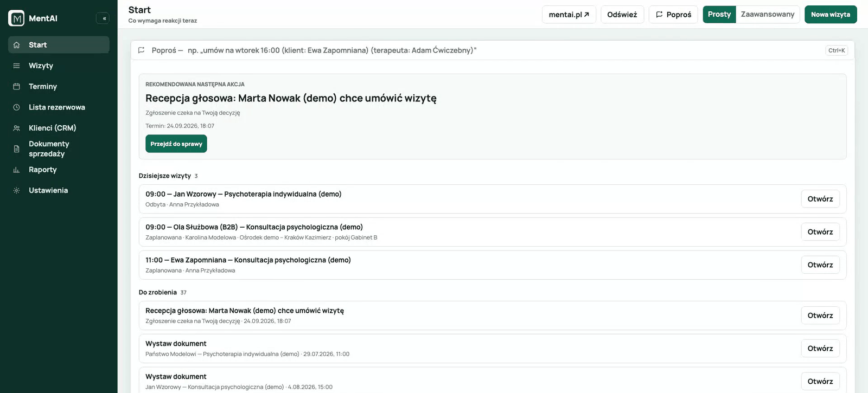The width and height of the screenshot is (868, 393).
Task: Click the calendar icon beside Terminy
Action: (x=17, y=87)
